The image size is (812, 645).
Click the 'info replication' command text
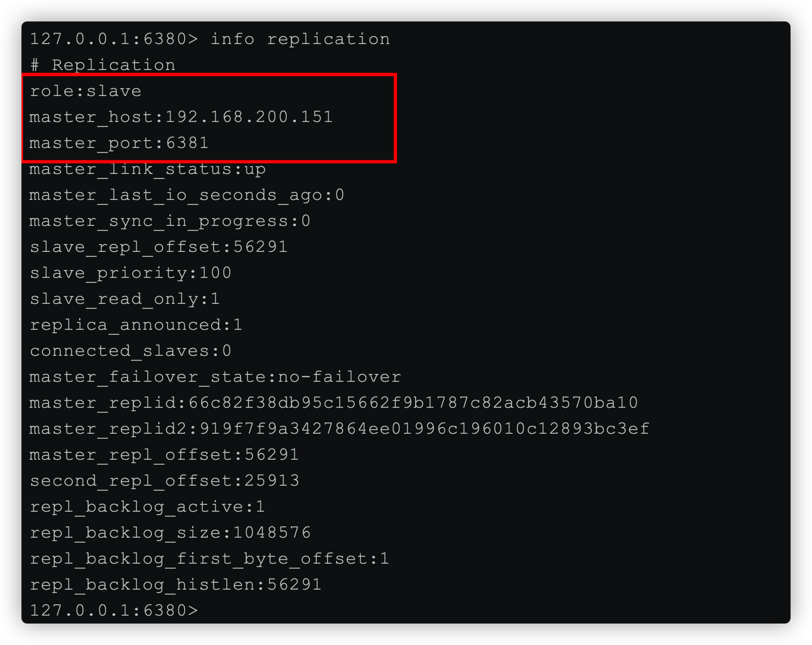point(300,39)
